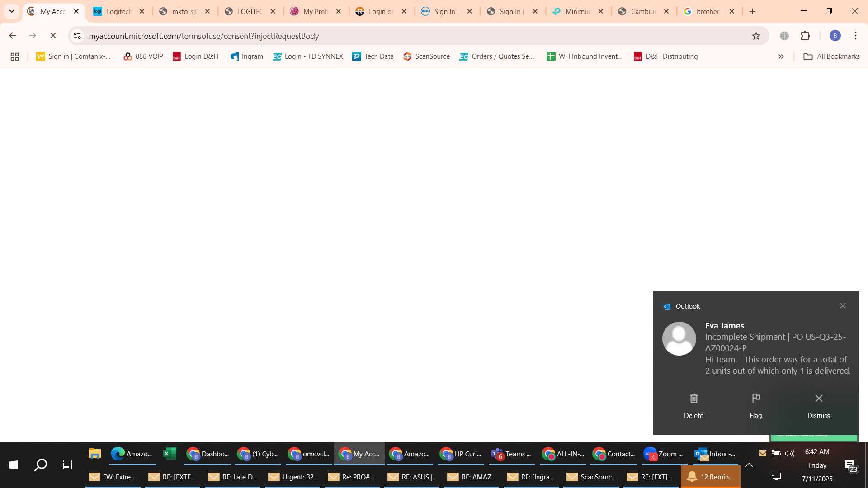Switch to HP Curi... window in taskbar

(461, 454)
